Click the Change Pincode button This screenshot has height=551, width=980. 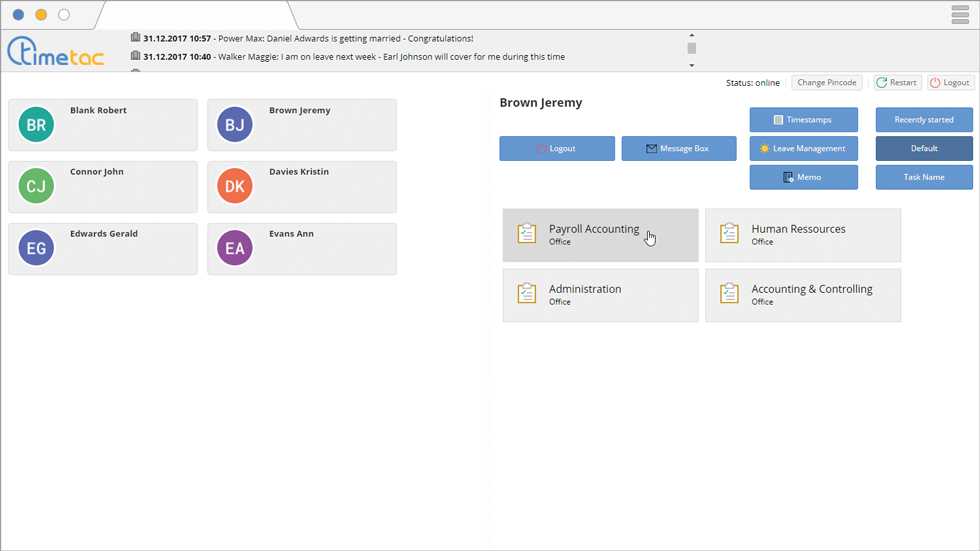point(827,83)
